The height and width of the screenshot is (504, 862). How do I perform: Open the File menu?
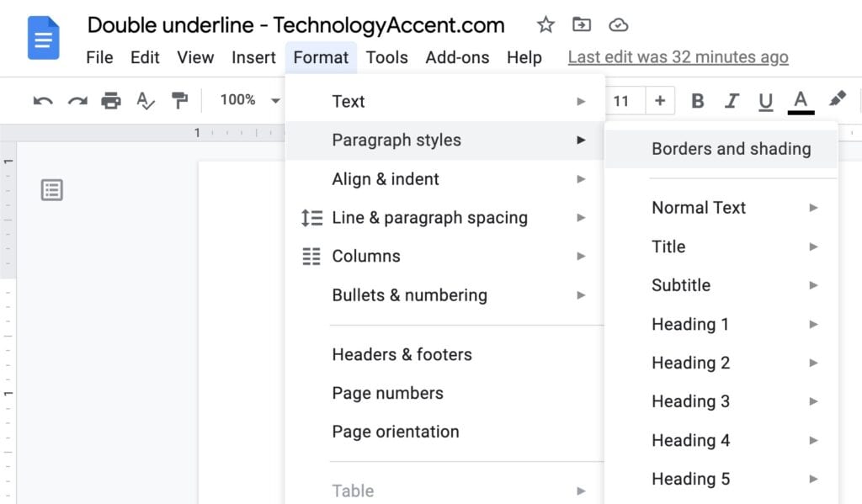point(99,57)
